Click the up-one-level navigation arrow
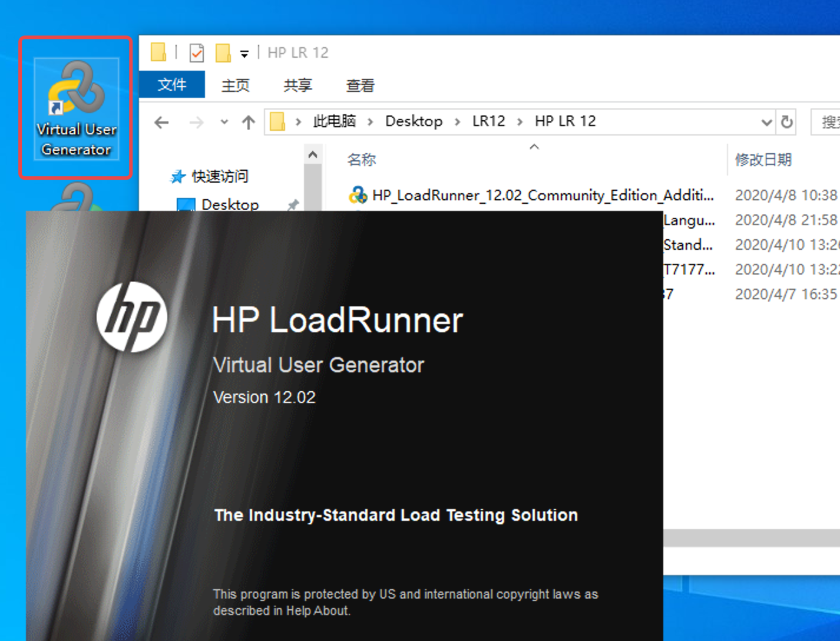 click(x=248, y=122)
